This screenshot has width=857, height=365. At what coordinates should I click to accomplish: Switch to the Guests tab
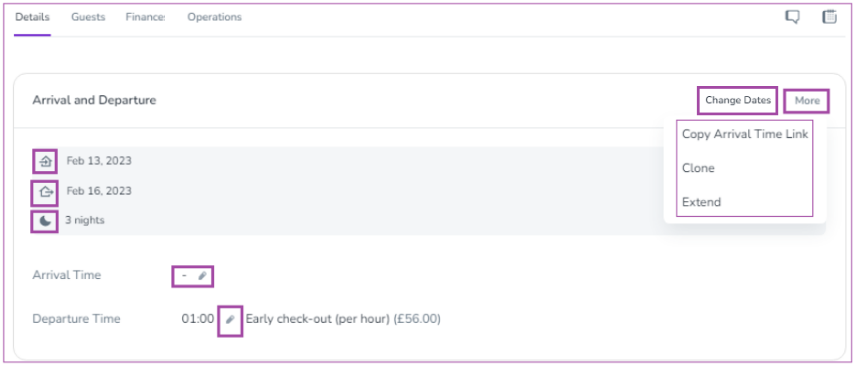[x=88, y=17]
